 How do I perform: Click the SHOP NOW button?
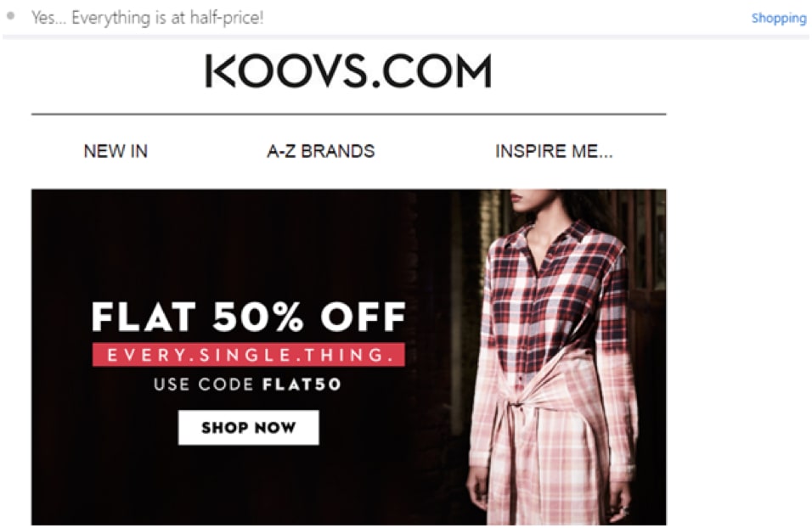tap(249, 428)
